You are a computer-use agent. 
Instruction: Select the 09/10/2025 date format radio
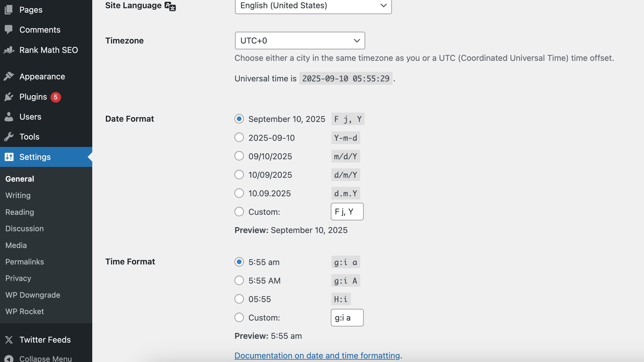[239, 156]
